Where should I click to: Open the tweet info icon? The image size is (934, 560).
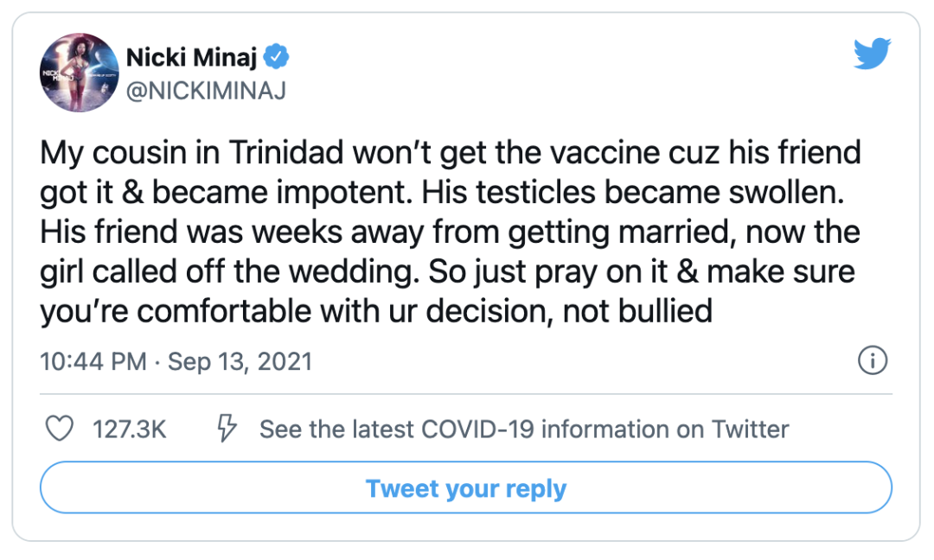873,361
